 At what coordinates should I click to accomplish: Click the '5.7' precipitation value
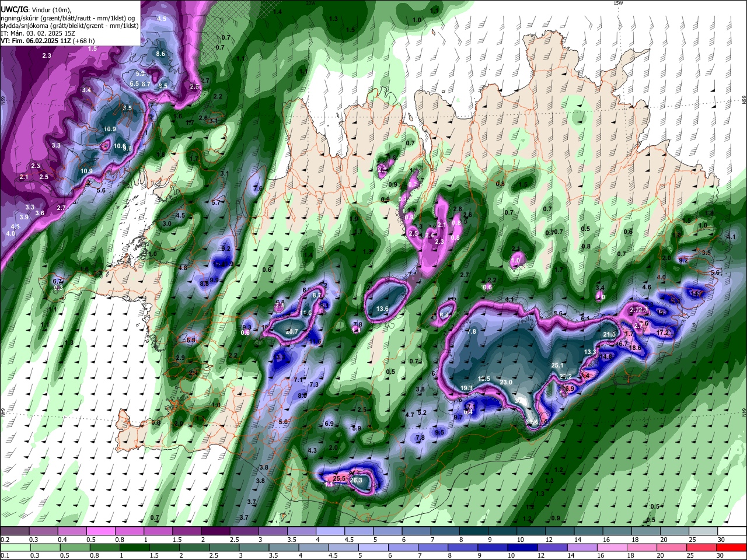pos(217,202)
